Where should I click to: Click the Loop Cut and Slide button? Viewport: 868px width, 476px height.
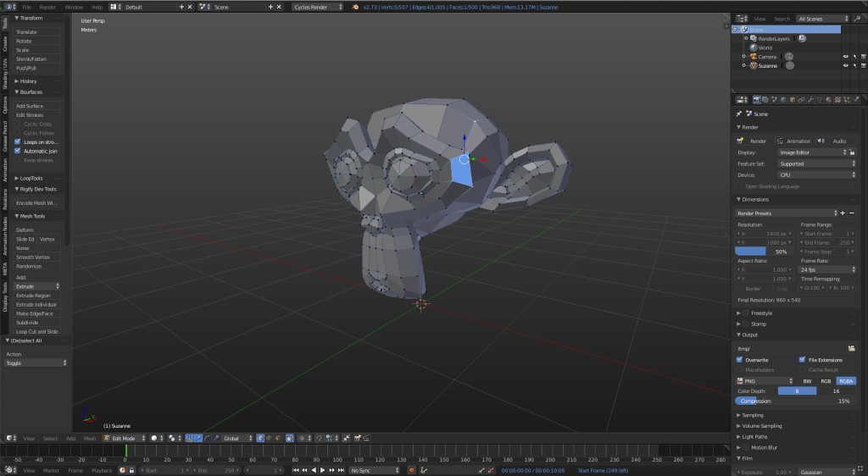tap(36, 331)
